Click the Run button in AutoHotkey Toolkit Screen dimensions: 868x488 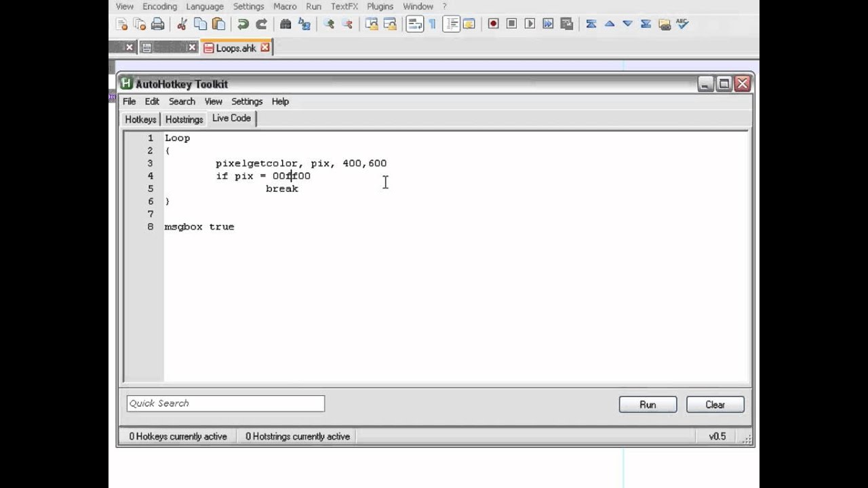click(648, 405)
